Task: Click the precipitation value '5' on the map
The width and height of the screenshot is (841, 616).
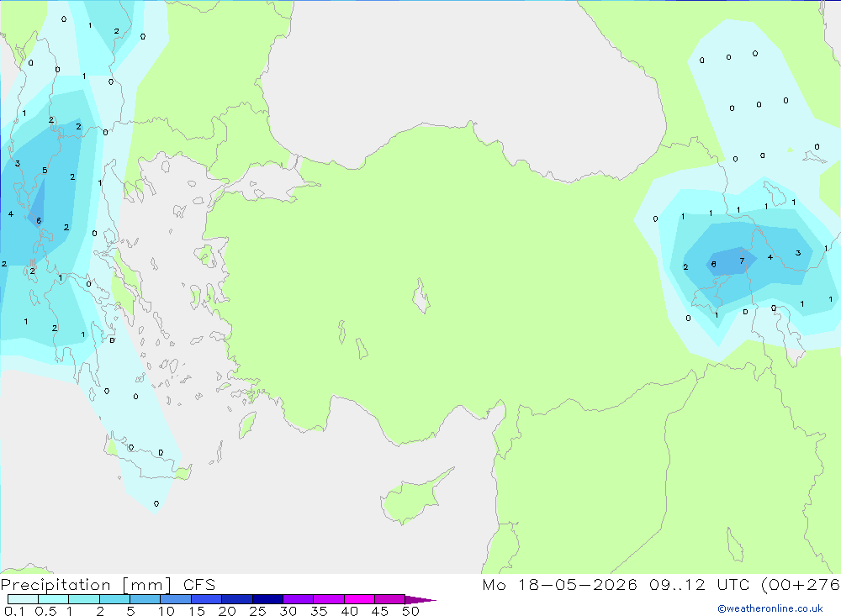Action: point(45,171)
